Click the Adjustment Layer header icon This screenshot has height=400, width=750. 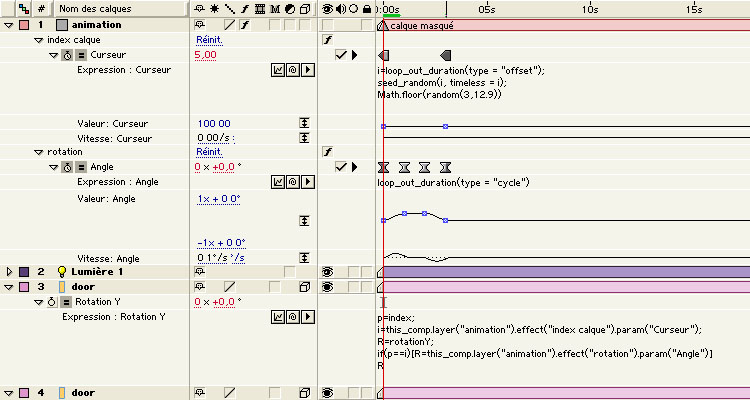[290, 9]
